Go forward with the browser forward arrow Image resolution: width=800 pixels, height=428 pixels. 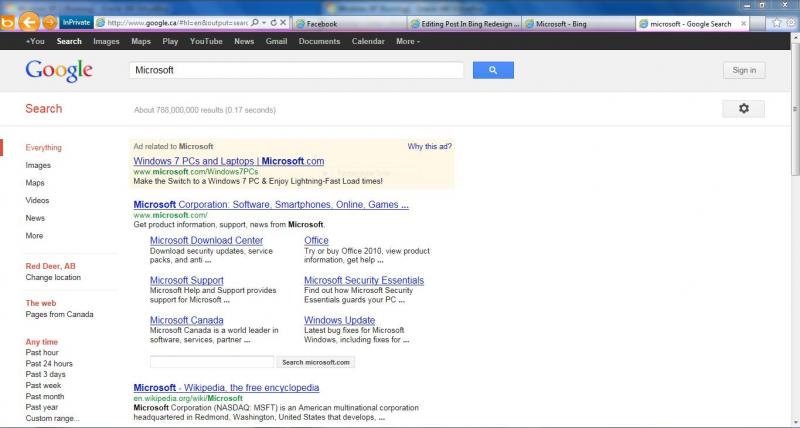point(49,23)
